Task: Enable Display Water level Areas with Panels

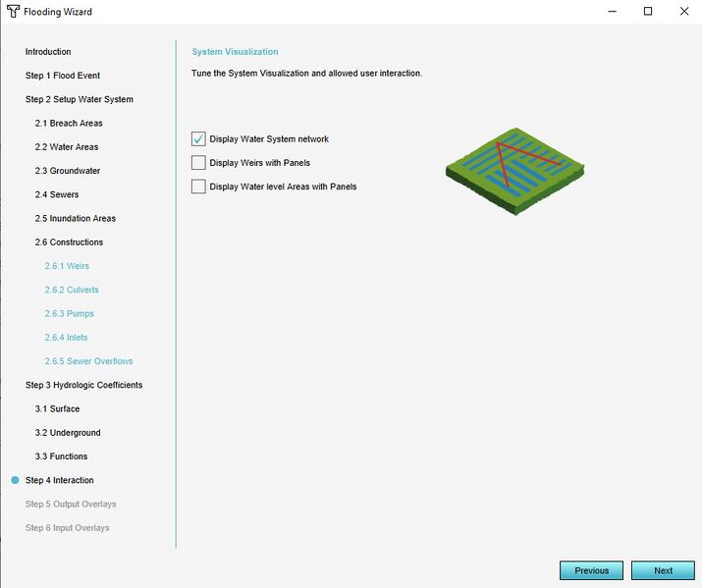Action: [x=199, y=187]
